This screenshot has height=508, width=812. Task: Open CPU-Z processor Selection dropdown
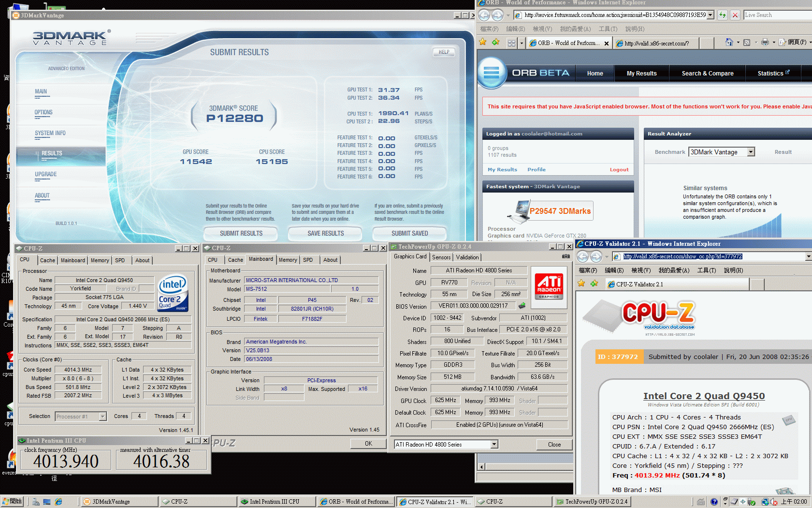102,417
